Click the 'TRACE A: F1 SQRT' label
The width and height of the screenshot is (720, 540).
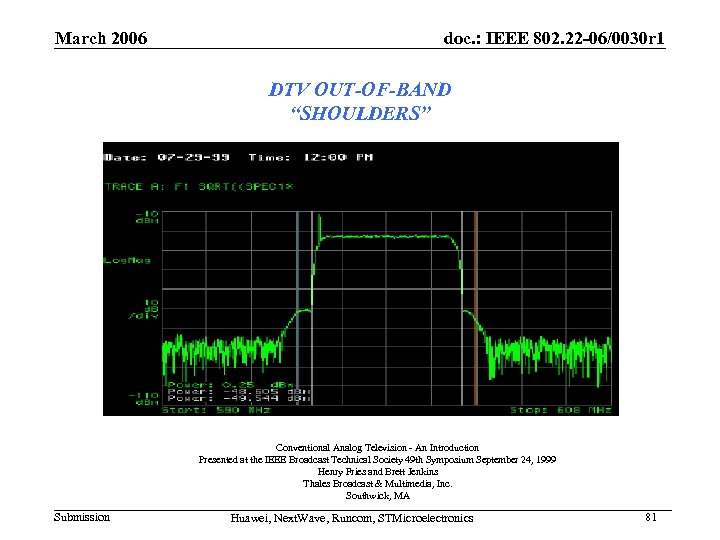point(199,186)
